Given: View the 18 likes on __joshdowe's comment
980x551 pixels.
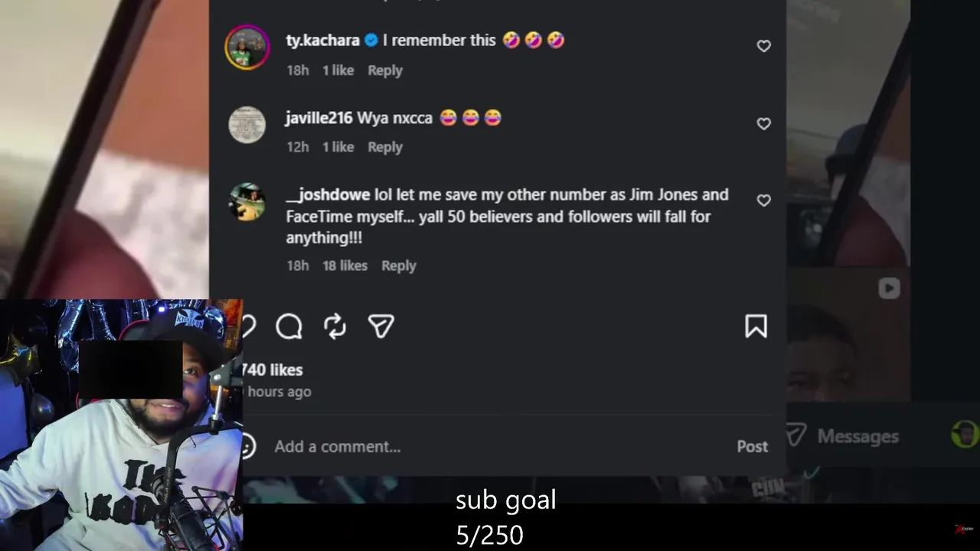Looking at the screenshot, I should [x=345, y=266].
